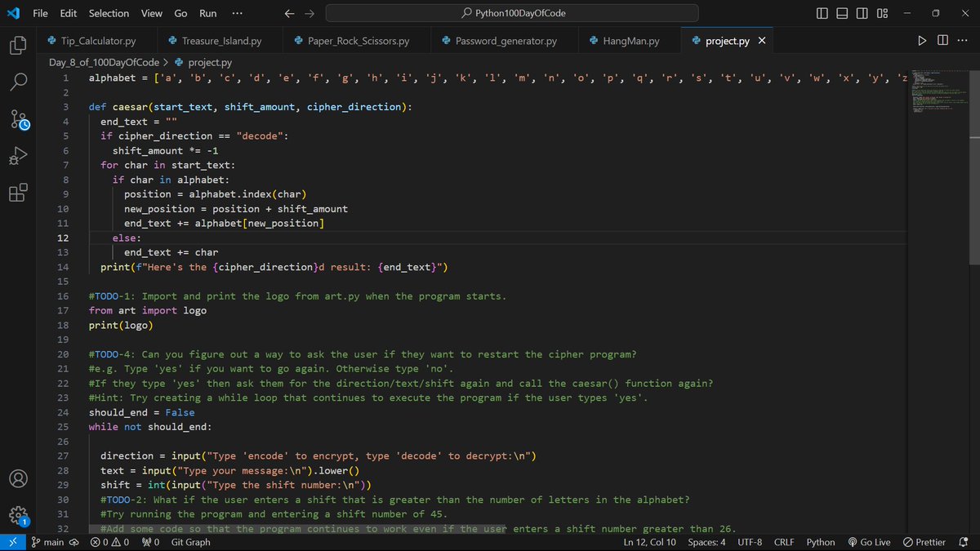Open the forwarded ports indicator
Image resolution: width=980 pixels, height=551 pixels.
pos(149,542)
